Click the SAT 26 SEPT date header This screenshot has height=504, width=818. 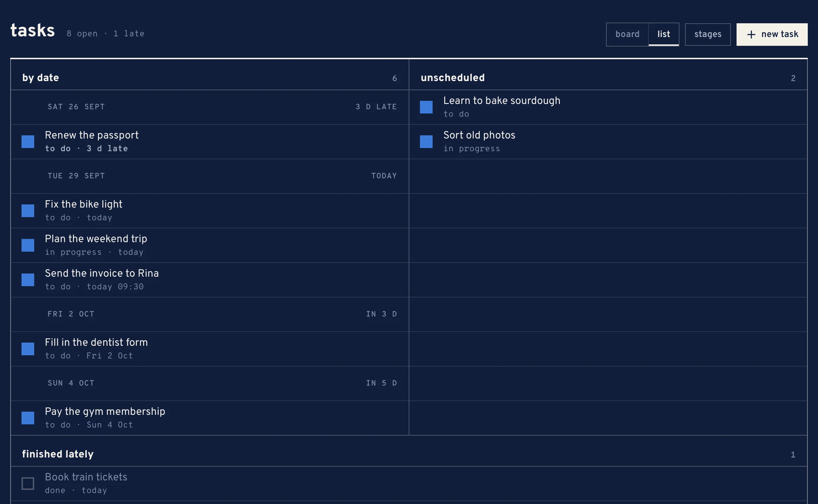pyautogui.click(x=76, y=107)
